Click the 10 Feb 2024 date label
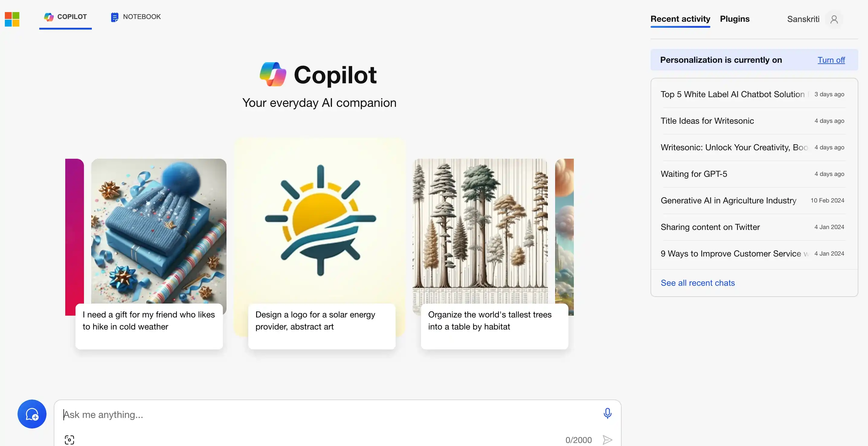Screen dimensions: 868x446 coord(827,201)
